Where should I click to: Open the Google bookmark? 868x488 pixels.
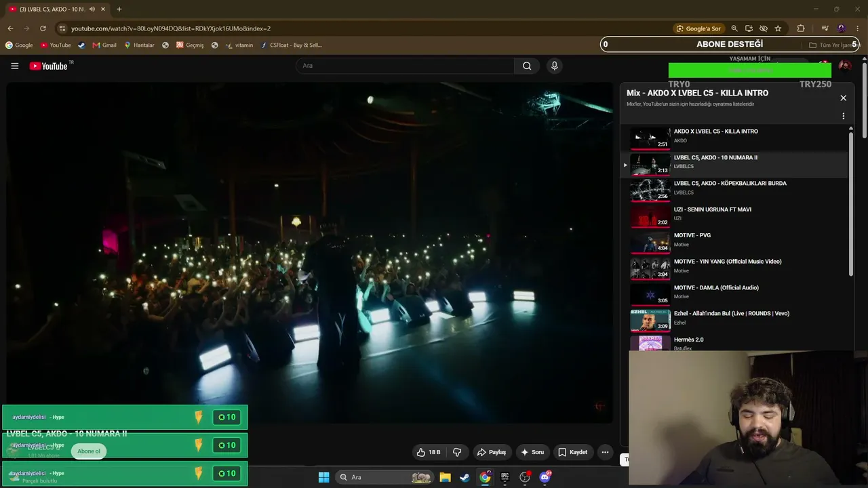coord(19,45)
